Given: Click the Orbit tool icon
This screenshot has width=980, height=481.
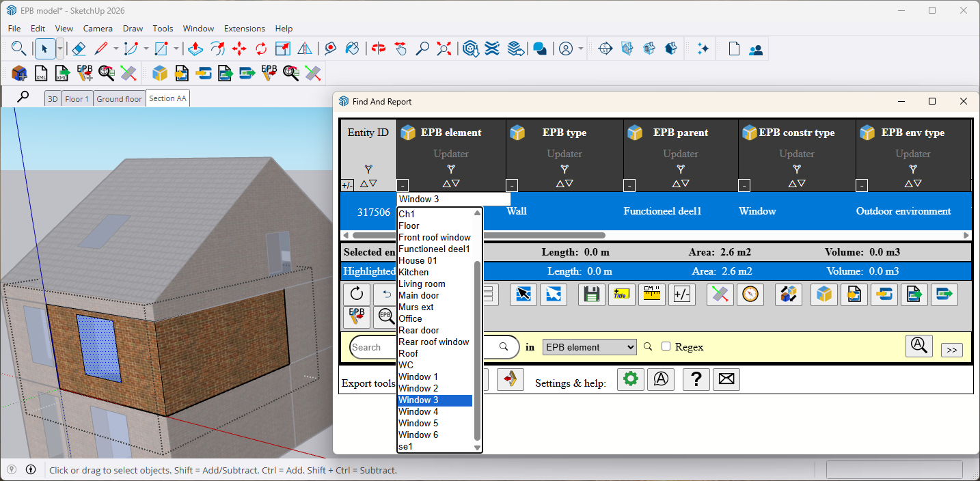Looking at the screenshot, I should (378, 49).
